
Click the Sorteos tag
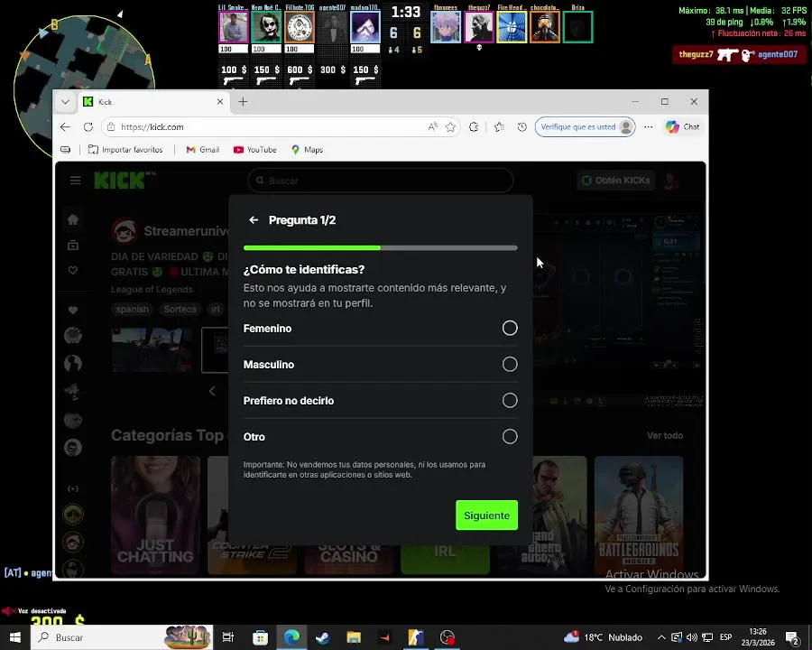(180, 309)
